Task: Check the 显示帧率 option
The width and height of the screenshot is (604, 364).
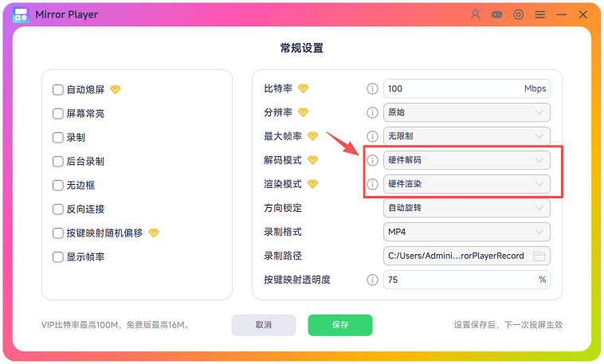Action: 58,257
